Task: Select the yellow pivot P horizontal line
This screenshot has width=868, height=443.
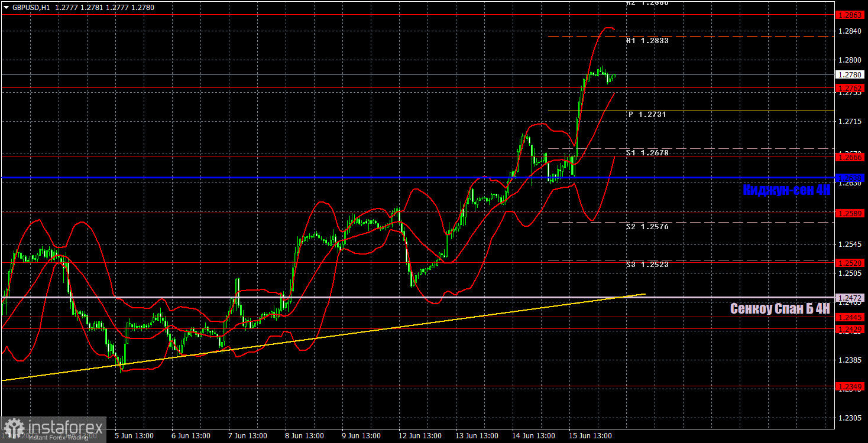Action: [x=691, y=110]
